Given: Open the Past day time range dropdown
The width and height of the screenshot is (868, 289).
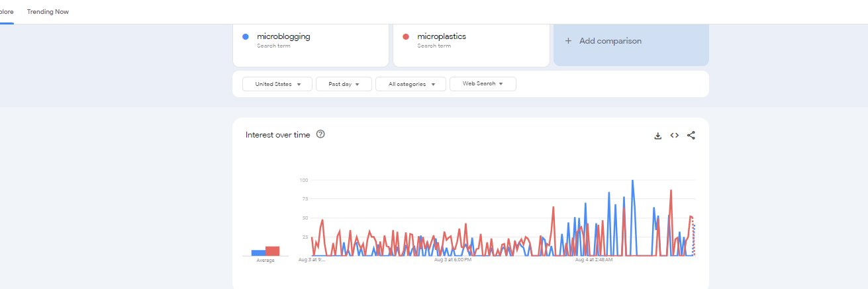Looking at the screenshot, I should (x=344, y=84).
